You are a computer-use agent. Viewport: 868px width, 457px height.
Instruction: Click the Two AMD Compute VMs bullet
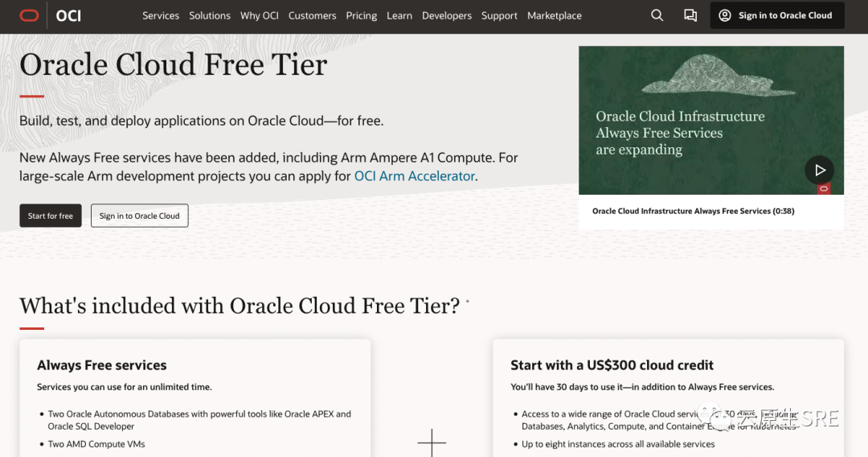click(96, 444)
